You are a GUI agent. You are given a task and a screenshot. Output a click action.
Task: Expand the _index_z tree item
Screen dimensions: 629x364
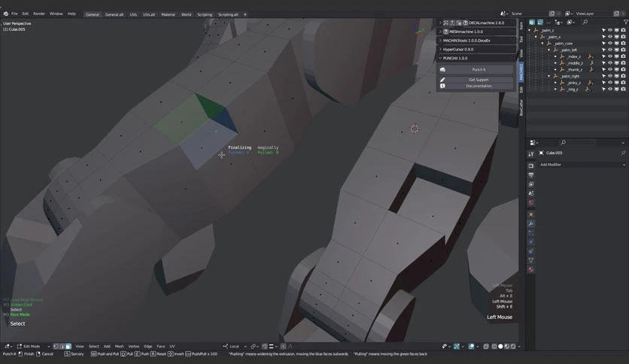[555, 56]
